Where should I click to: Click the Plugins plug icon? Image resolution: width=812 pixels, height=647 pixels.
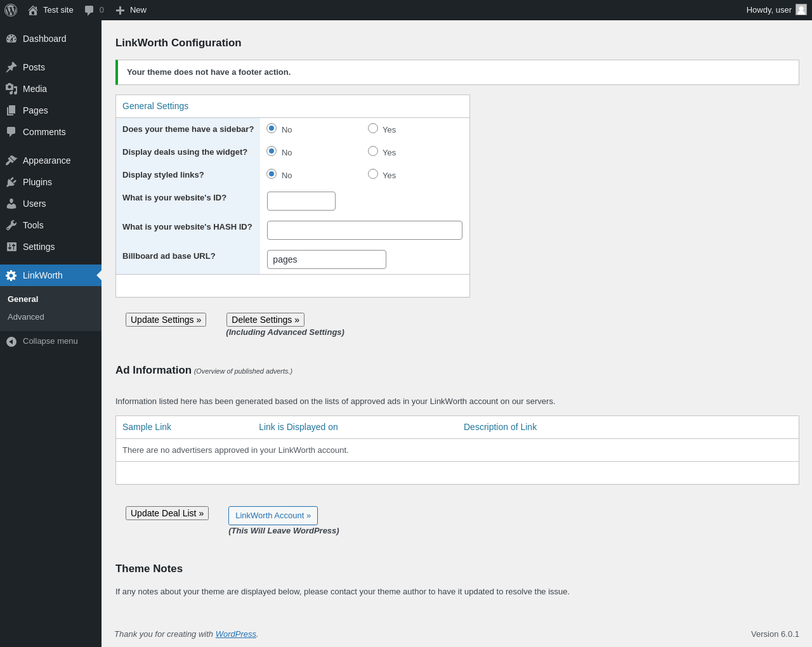coord(11,182)
